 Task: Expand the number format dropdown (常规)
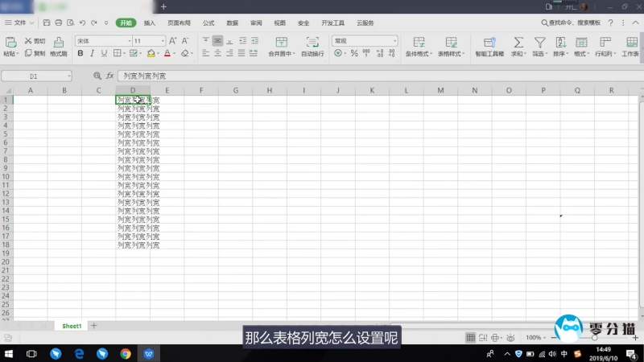394,40
